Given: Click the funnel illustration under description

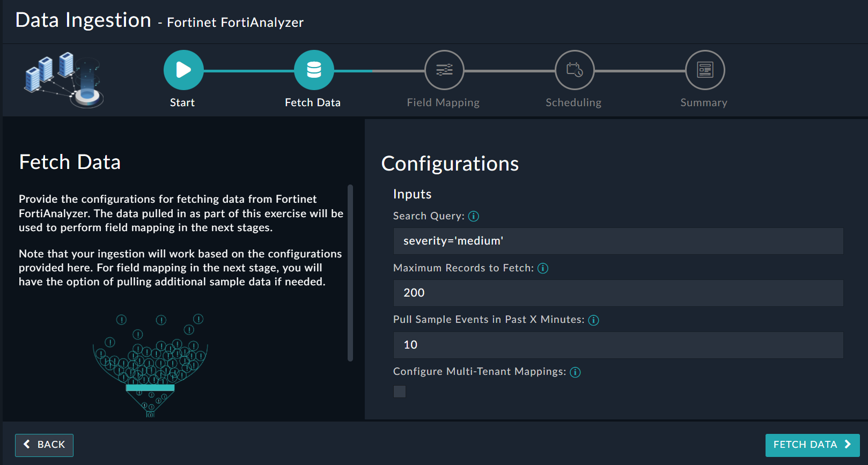Looking at the screenshot, I should click(150, 366).
